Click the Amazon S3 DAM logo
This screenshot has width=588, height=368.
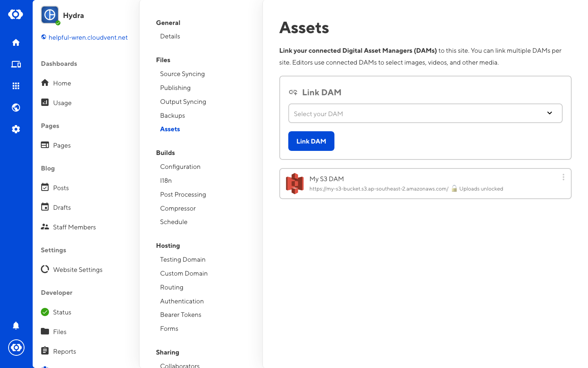tap(295, 184)
